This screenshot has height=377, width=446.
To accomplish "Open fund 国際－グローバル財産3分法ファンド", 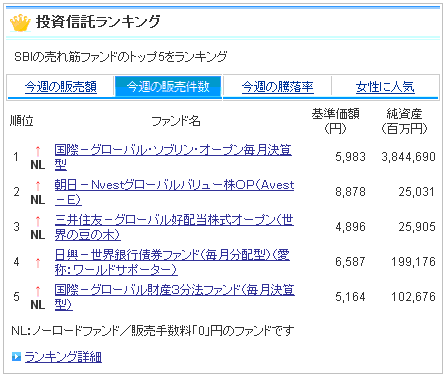I will coord(174,297).
